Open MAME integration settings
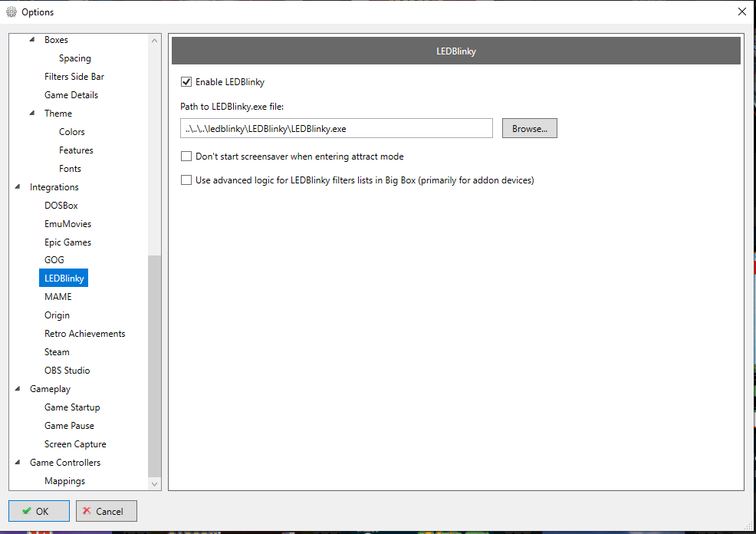The height and width of the screenshot is (534, 756). [58, 297]
